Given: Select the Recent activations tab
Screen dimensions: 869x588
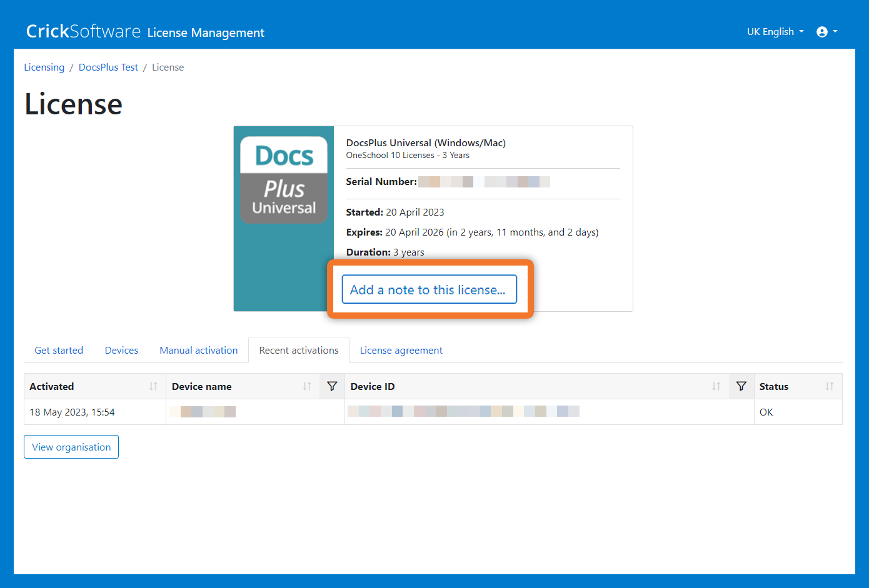Looking at the screenshot, I should 299,351.
